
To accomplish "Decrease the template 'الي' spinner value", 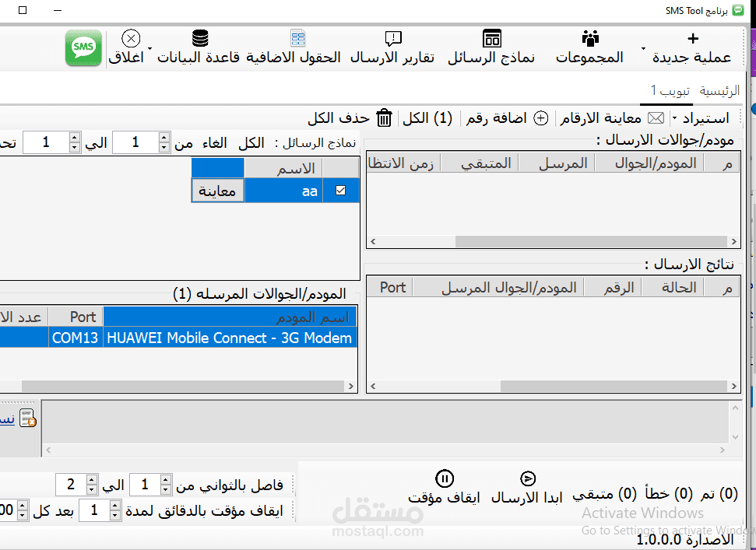I will point(74,147).
